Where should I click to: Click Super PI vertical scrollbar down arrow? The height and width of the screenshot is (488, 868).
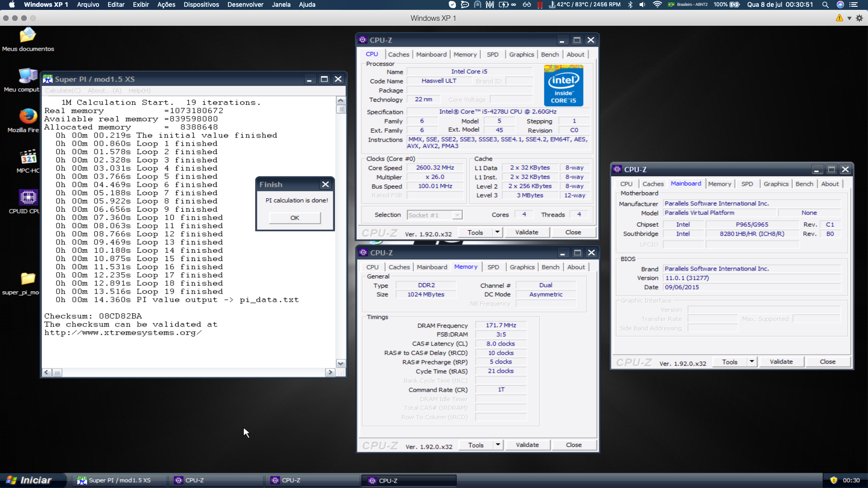click(x=341, y=364)
